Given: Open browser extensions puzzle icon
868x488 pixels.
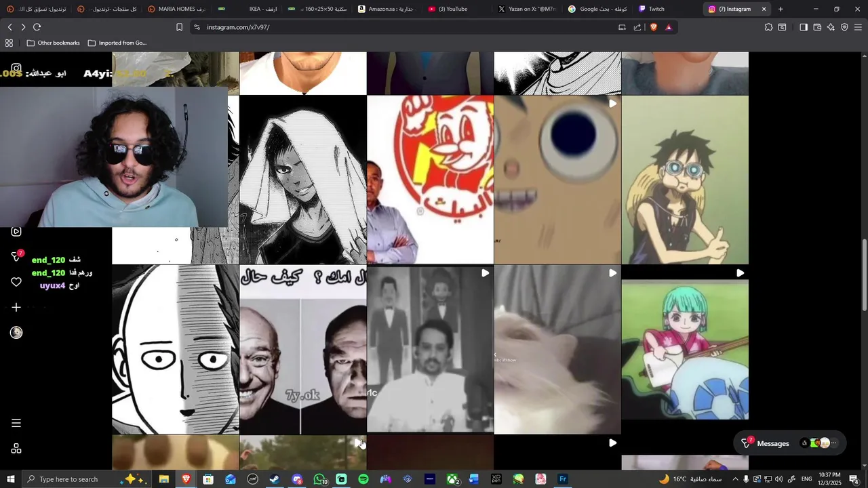Looking at the screenshot, I should (x=768, y=27).
